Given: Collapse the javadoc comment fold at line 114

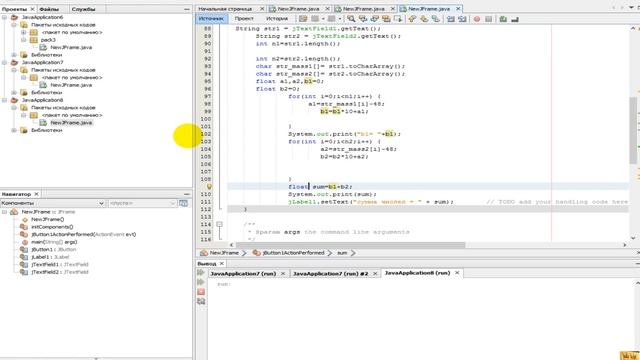Looking at the screenshot, I should [x=219, y=224].
